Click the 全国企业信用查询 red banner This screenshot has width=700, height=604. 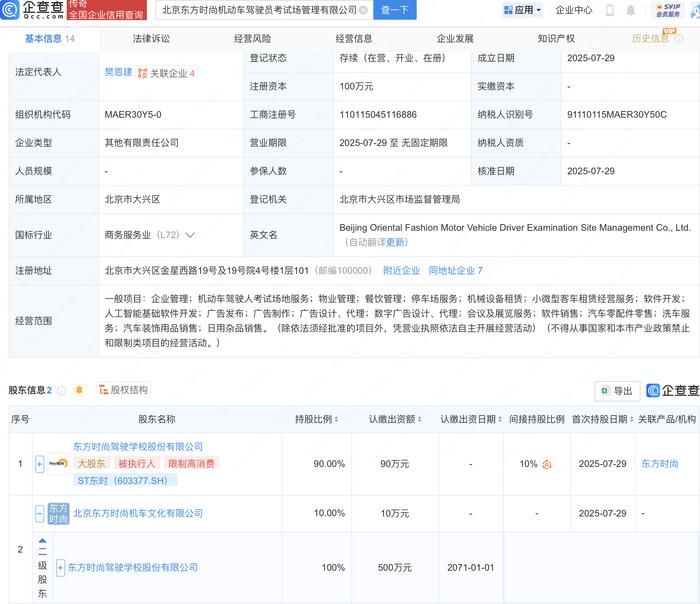point(107,10)
